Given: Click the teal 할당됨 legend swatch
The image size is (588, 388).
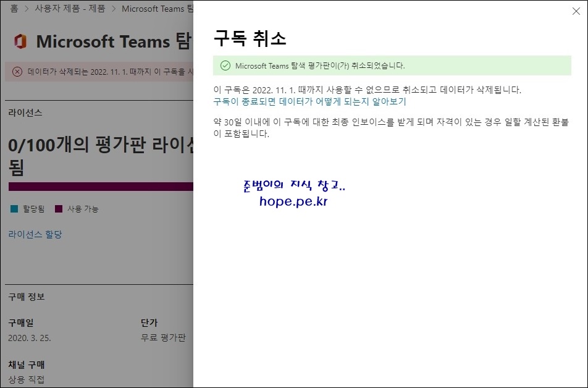Looking at the screenshot, I should (14, 209).
